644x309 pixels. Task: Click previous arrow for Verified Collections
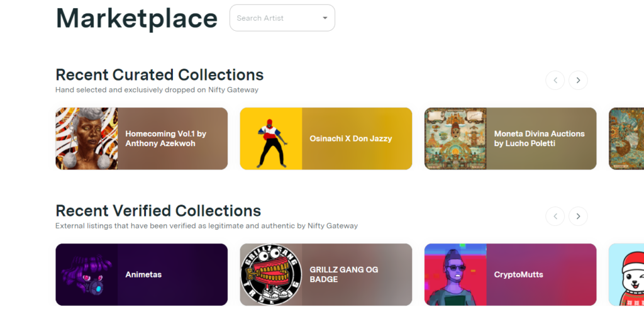coord(555,216)
